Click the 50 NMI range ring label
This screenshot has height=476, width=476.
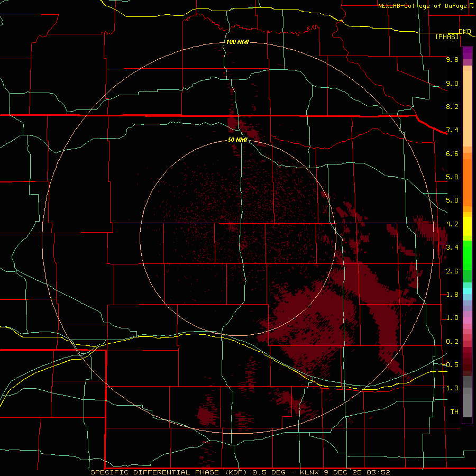click(x=237, y=140)
